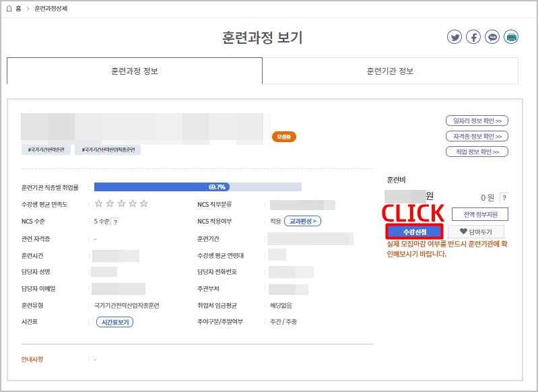Viewport: 538px width, 392px height.
Task: Click the 훈련시간 label
Action: coord(32,255)
